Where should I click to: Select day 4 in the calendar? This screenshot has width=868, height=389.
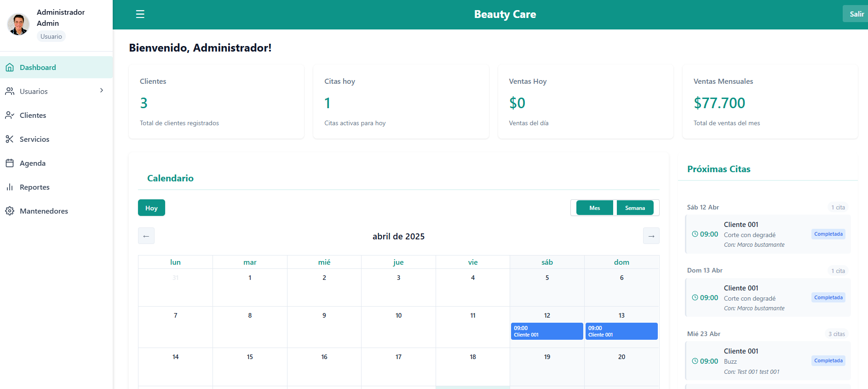pos(473,287)
